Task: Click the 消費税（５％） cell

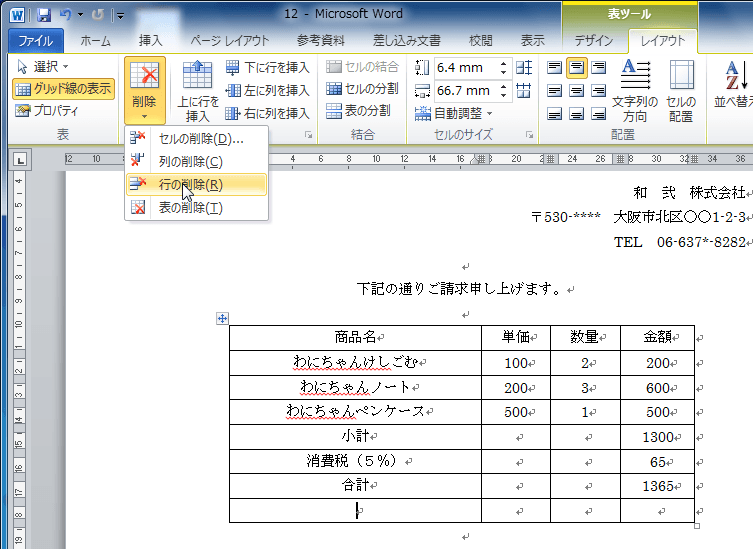Action: pos(355,462)
